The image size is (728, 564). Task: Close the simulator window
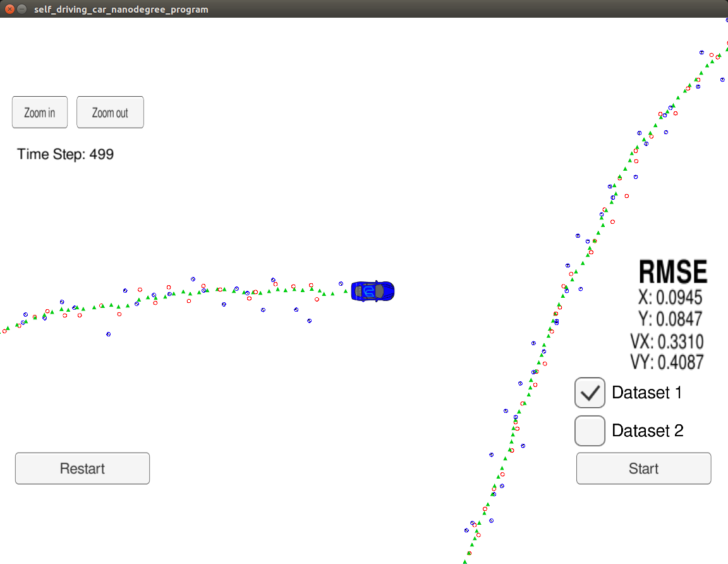pos(9,9)
